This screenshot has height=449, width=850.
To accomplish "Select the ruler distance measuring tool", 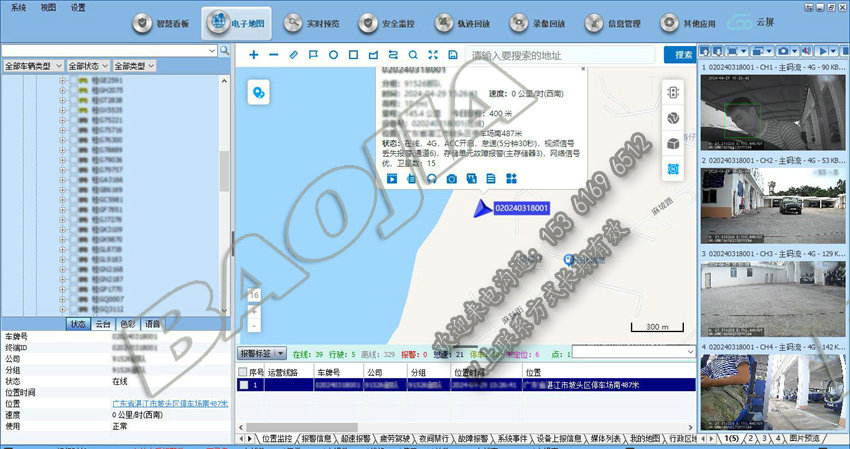I will pos(293,54).
